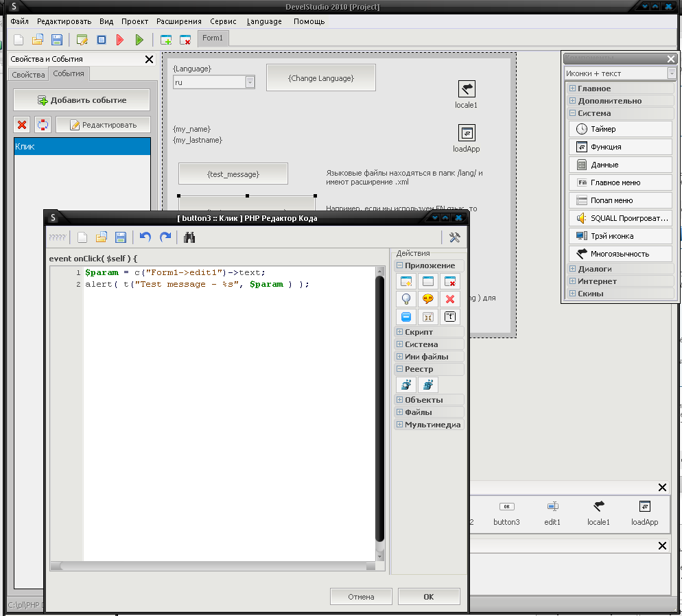
Task: Open the Проект menu
Action: click(135, 21)
